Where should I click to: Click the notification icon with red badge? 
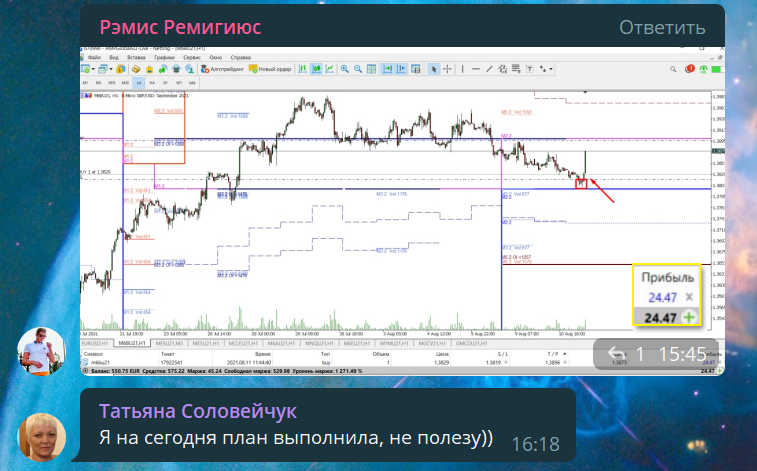tap(689, 69)
